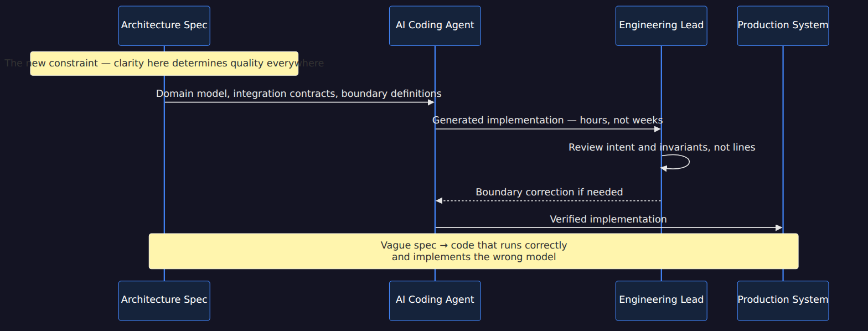Click the bottom Architecture Spec box
This screenshot has height=331, width=868.
[164, 301]
